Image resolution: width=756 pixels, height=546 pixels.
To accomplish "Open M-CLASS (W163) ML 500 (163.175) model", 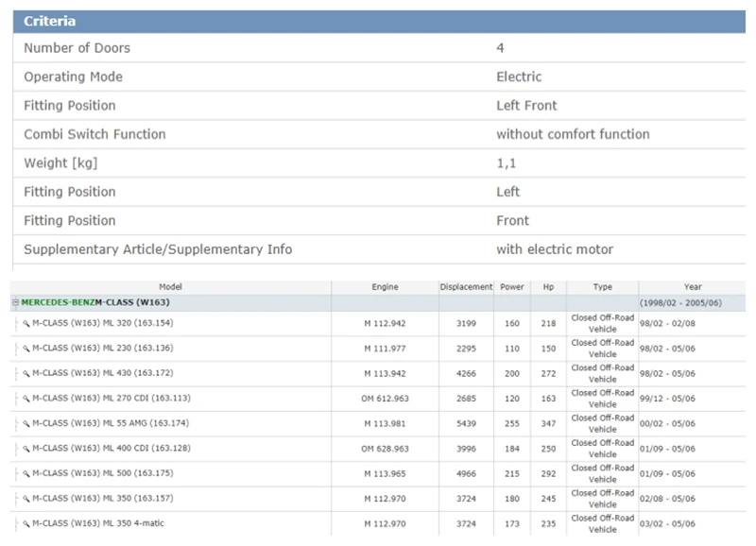I will 103,473.
